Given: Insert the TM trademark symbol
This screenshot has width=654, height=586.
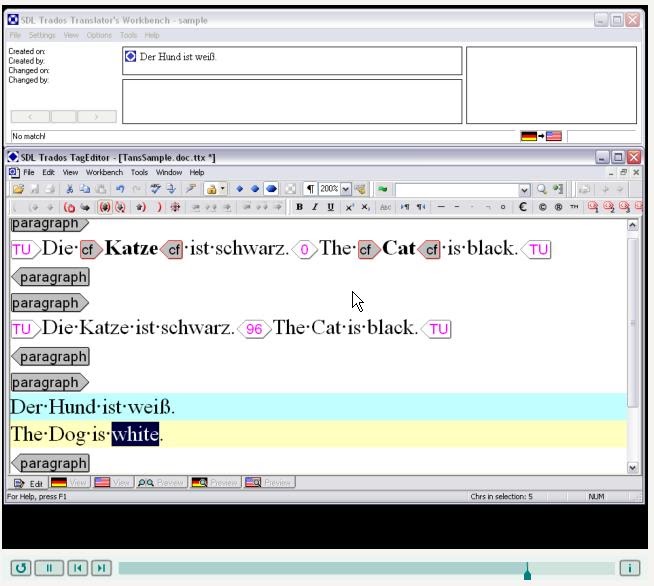Looking at the screenshot, I should tap(574, 206).
